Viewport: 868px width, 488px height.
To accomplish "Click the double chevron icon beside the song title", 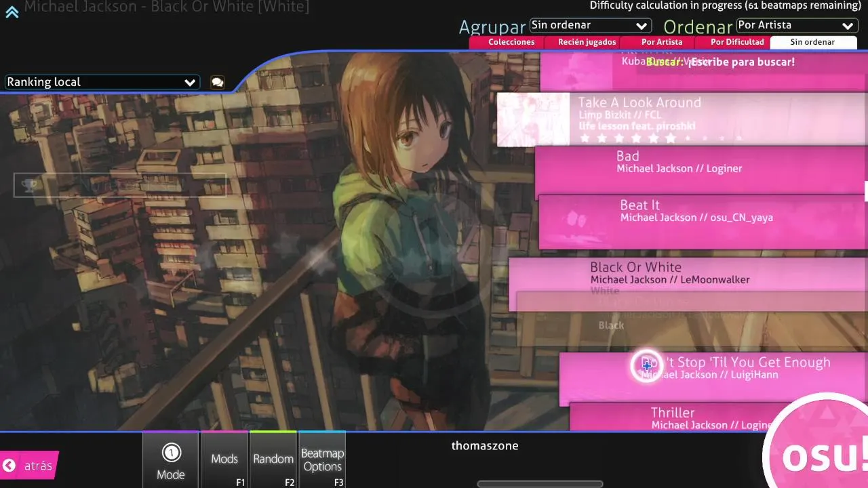I will pos(12,12).
